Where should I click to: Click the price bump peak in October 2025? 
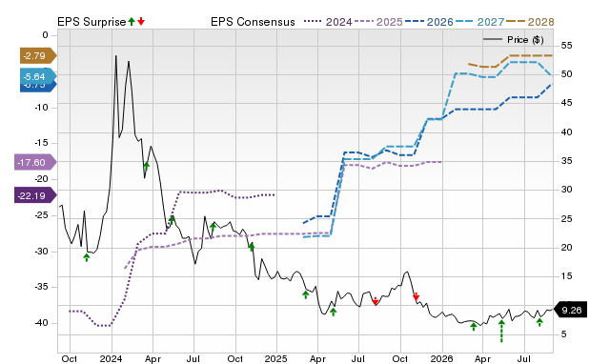coord(407,273)
